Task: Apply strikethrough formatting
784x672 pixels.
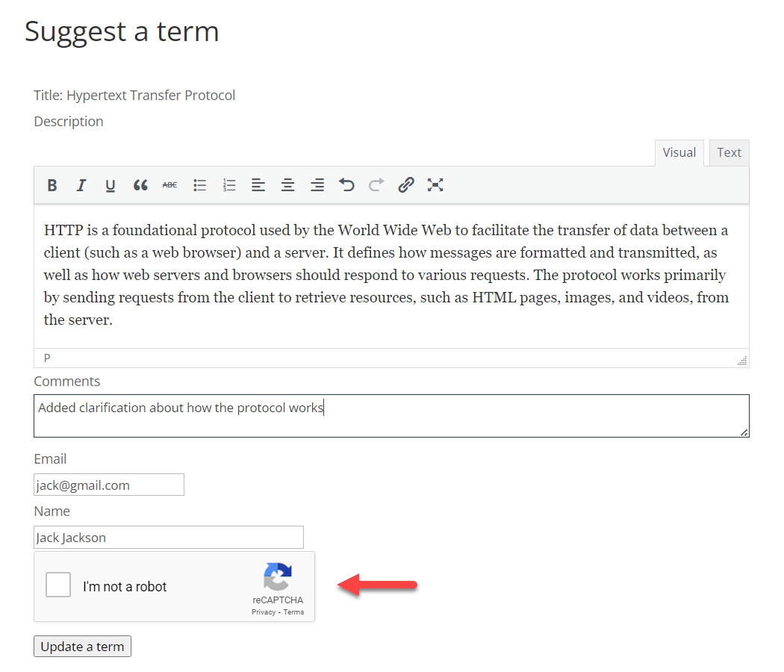Action: [x=170, y=185]
